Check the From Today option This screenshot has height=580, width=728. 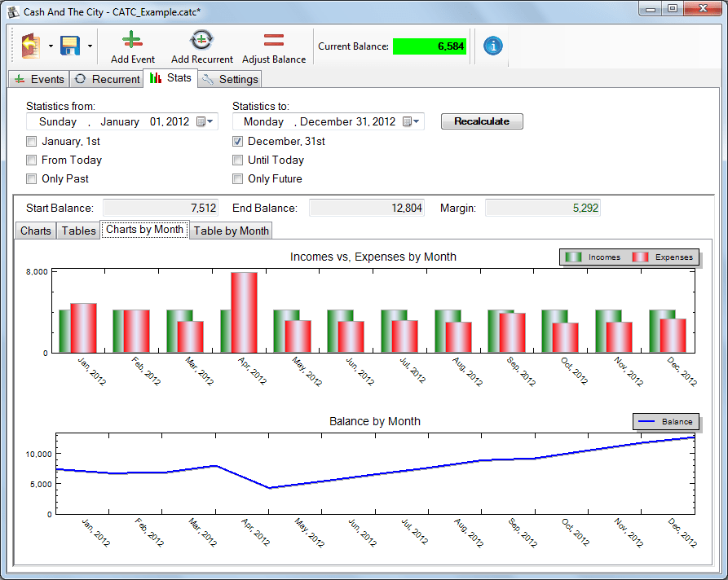click(32, 160)
